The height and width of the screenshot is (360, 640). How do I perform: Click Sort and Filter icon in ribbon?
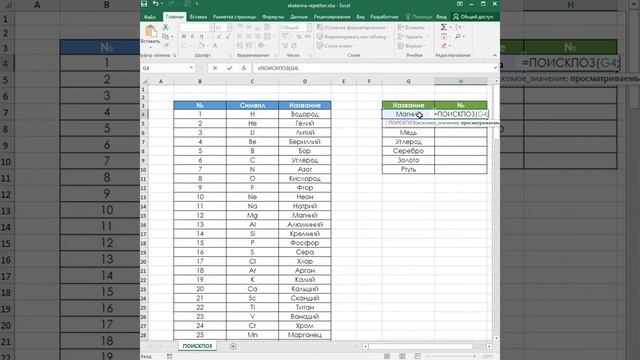[458, 27]
